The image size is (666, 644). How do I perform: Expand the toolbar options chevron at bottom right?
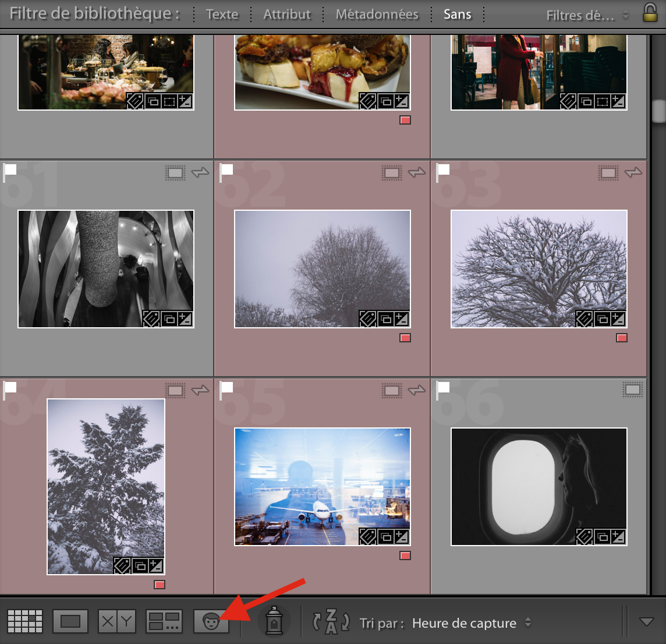click(x=647, y=622)
